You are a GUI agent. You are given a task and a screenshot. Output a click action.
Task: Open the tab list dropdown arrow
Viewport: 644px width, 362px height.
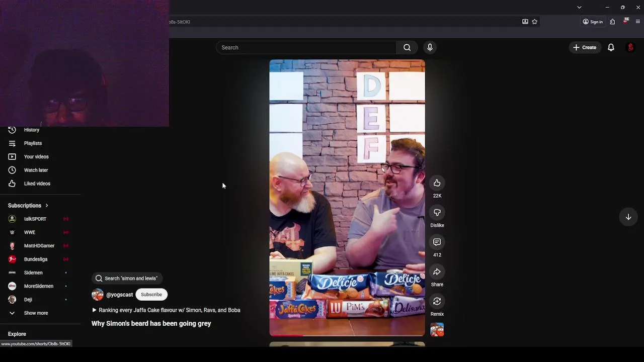click(579, 8)
